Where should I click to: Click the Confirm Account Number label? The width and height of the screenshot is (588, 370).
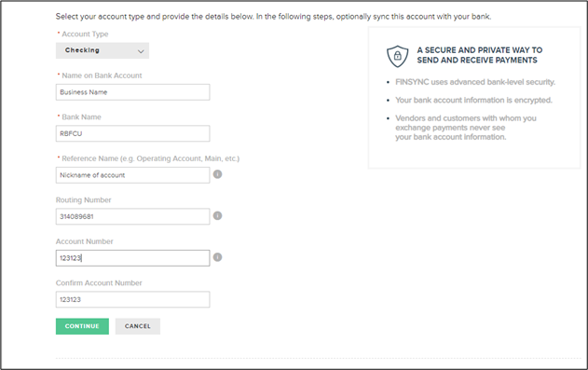99,283
